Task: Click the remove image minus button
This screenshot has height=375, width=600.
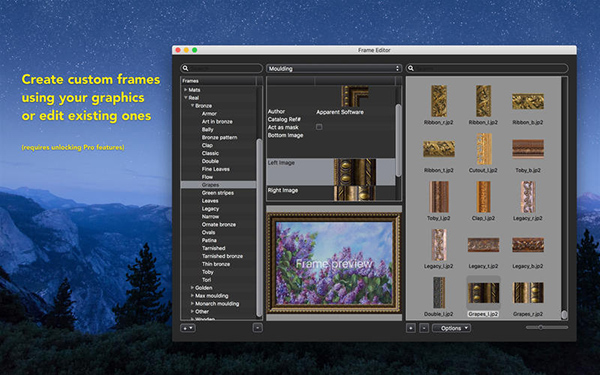Action: (424, 328)
